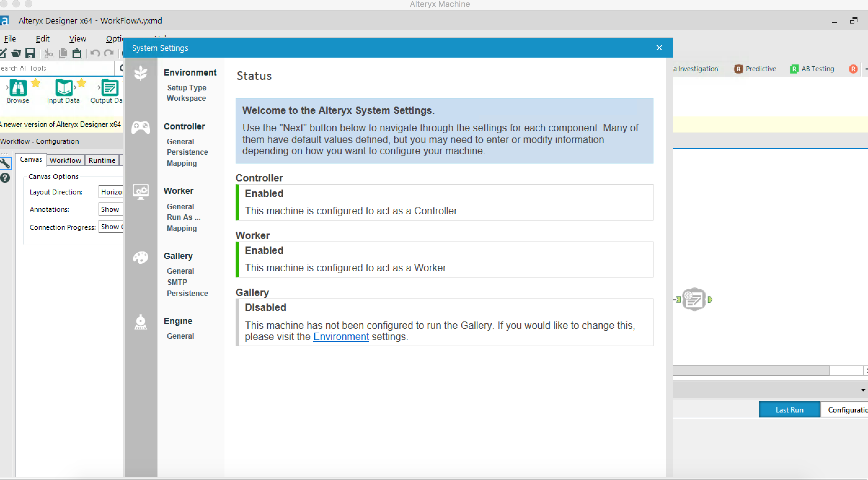This screenshot has height=480, width=868.
Task: Click the Controller gamepad icon
Action: coord(140,127)
